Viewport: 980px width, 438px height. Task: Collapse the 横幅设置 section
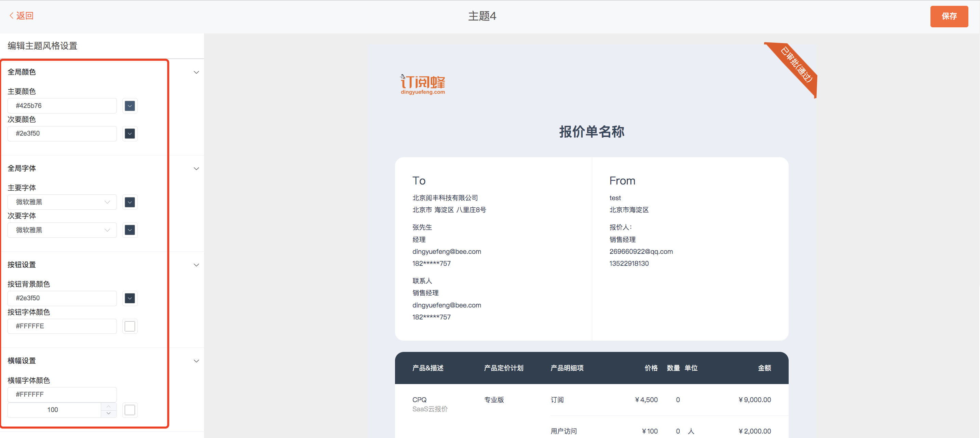(196, 361)
